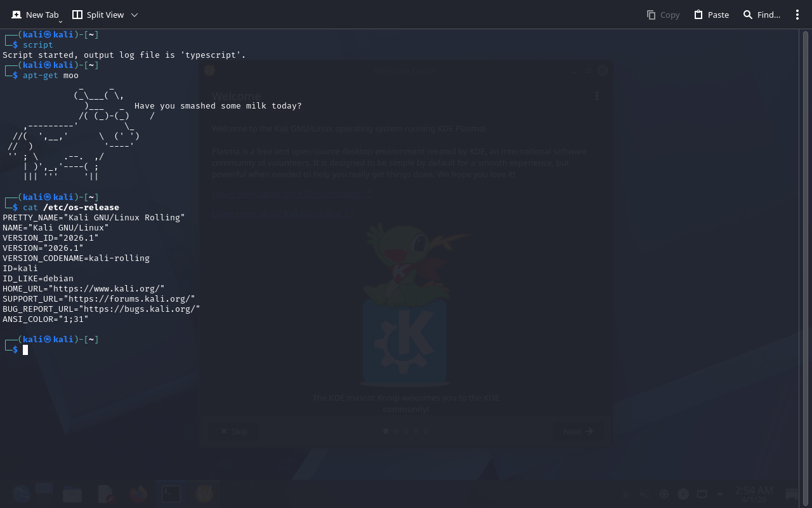Click the 'script' command at first prompt
Screen dimensions: 812x508
click(38, 45)
